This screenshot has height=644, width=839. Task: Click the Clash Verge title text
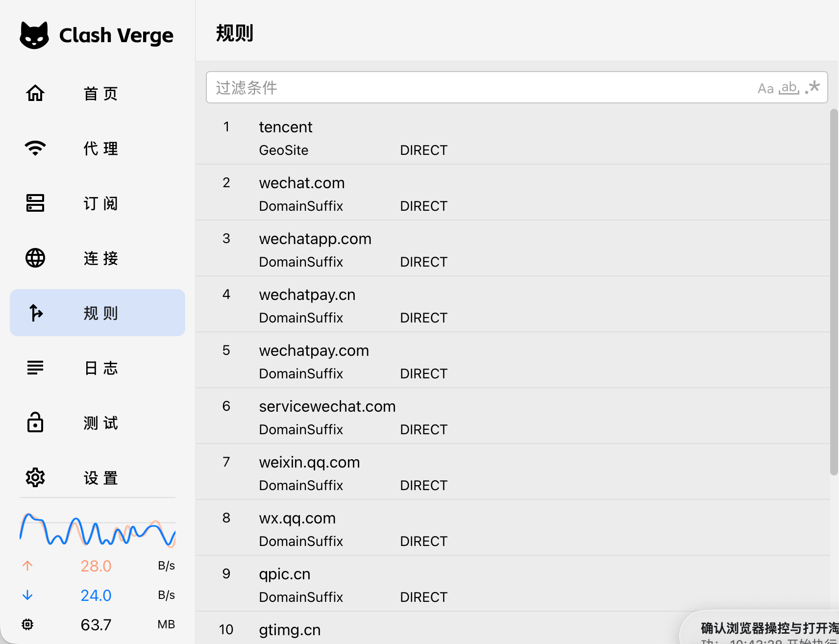(116, 35)
